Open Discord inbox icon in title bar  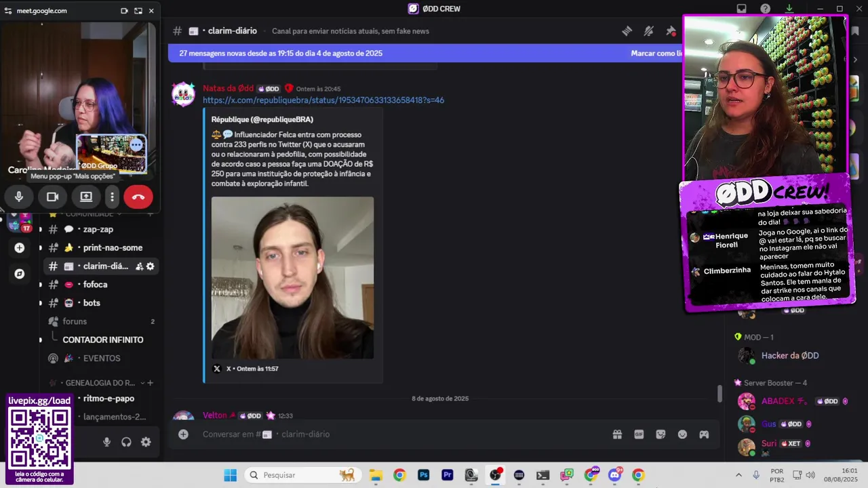(x=742, y=9)
